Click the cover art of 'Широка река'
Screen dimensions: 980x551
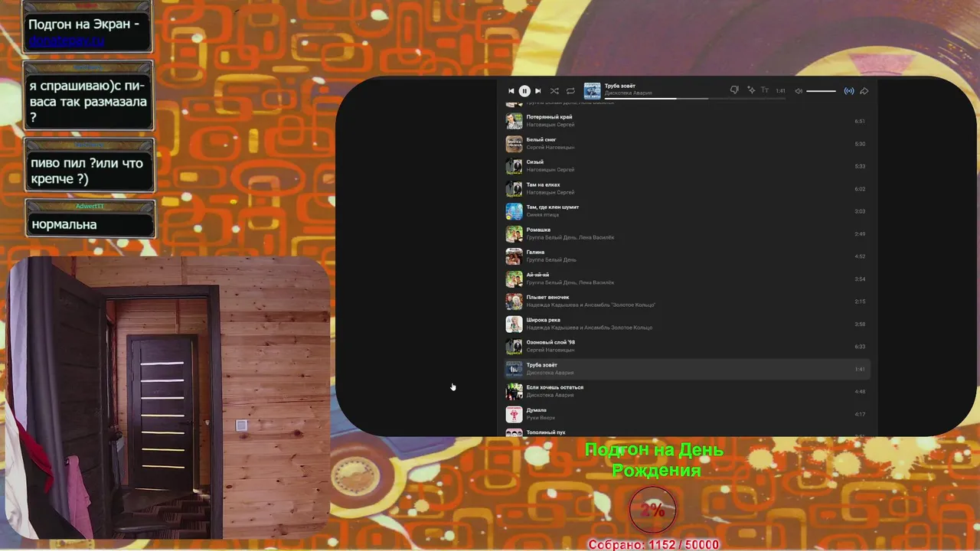point(514,324)
